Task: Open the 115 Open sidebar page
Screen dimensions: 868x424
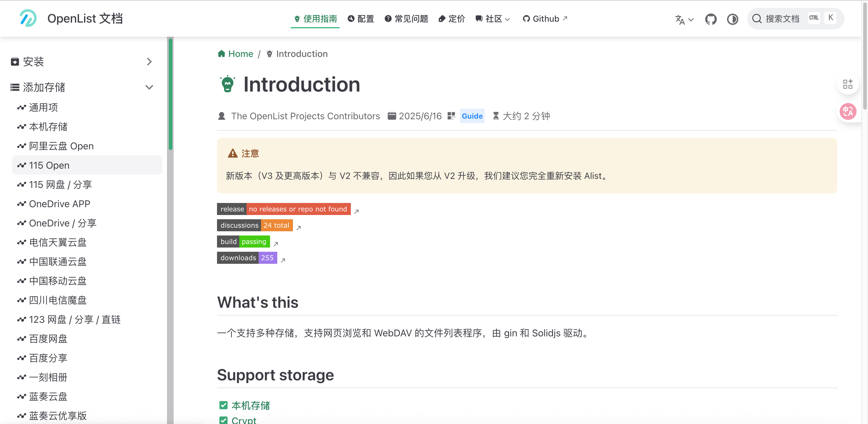Action: pos(49,165)
